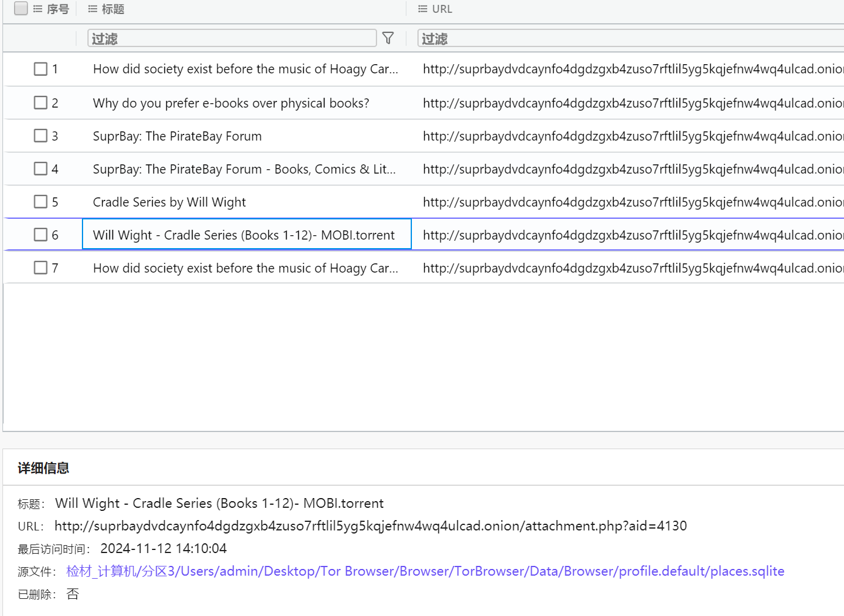Click the URL cell in row 1
The height and width of the screenshot is (616, 844).
tap(633, 69)
